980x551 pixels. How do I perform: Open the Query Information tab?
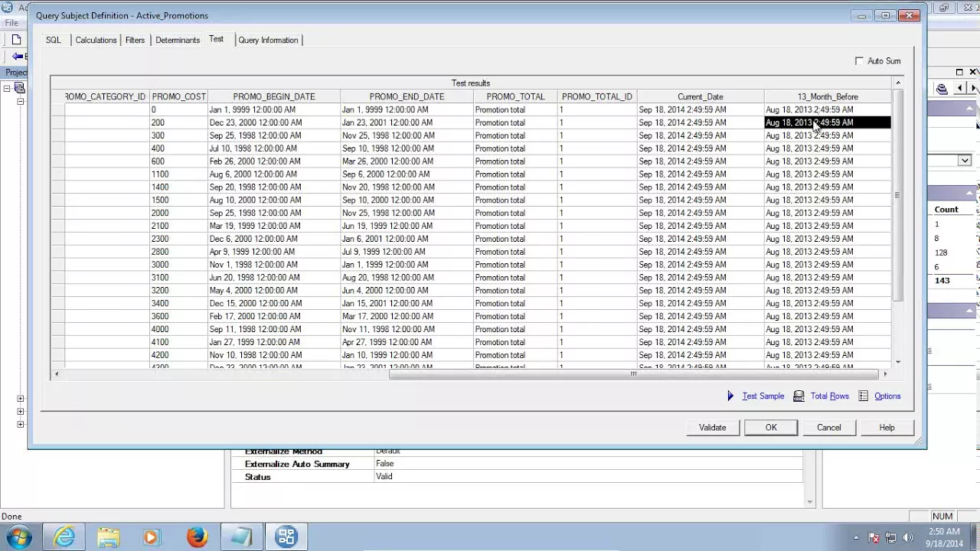coord(268,40)
